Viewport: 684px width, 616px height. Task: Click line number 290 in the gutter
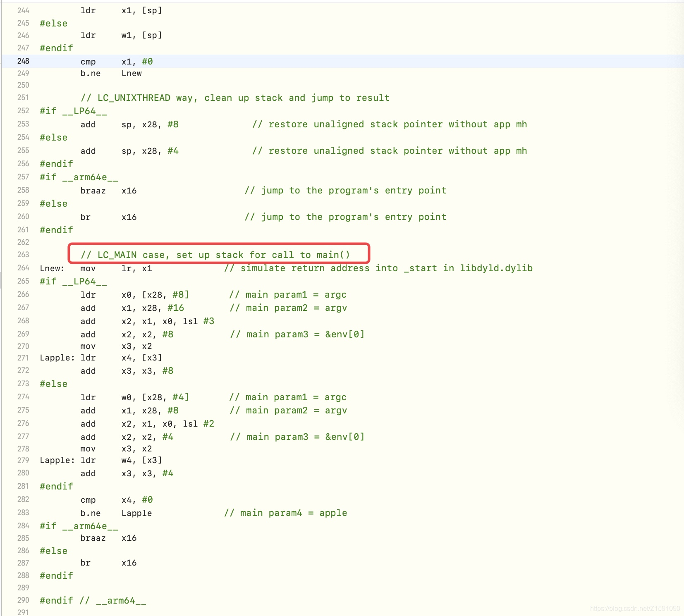(x=23, y=600)
